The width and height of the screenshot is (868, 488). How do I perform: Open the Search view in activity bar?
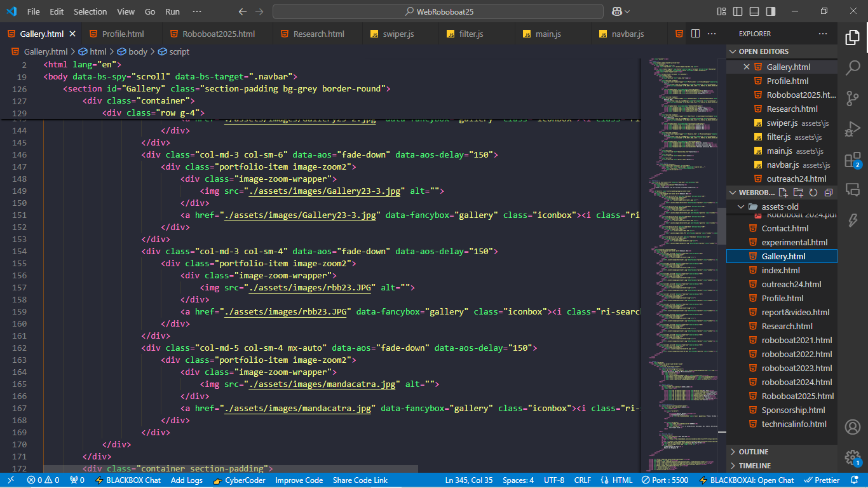(852, 67)
